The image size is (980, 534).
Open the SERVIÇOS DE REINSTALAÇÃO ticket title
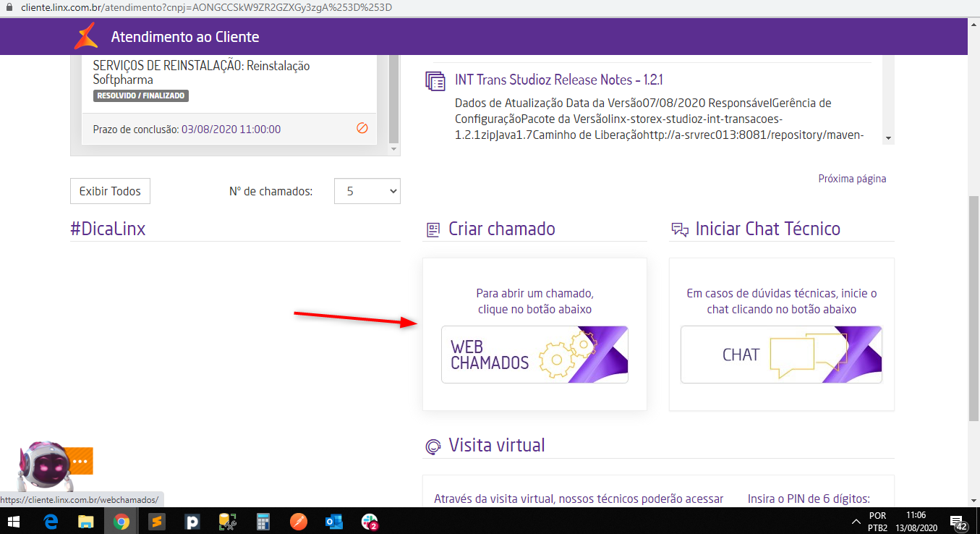[201, 72]
